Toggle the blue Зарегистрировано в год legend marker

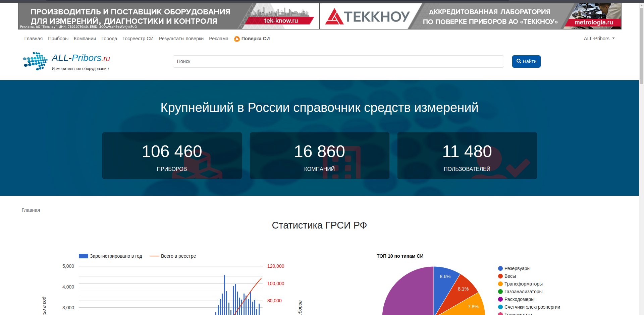coord(84,256)
